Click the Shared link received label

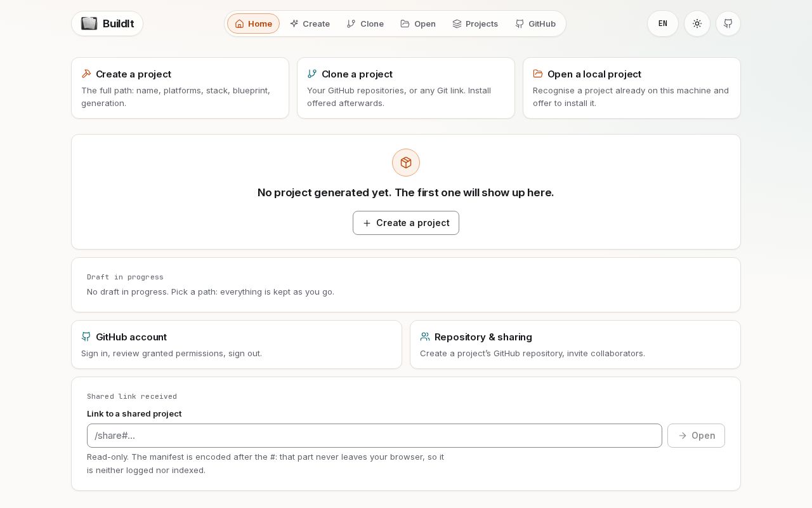(x=132, y=396)
